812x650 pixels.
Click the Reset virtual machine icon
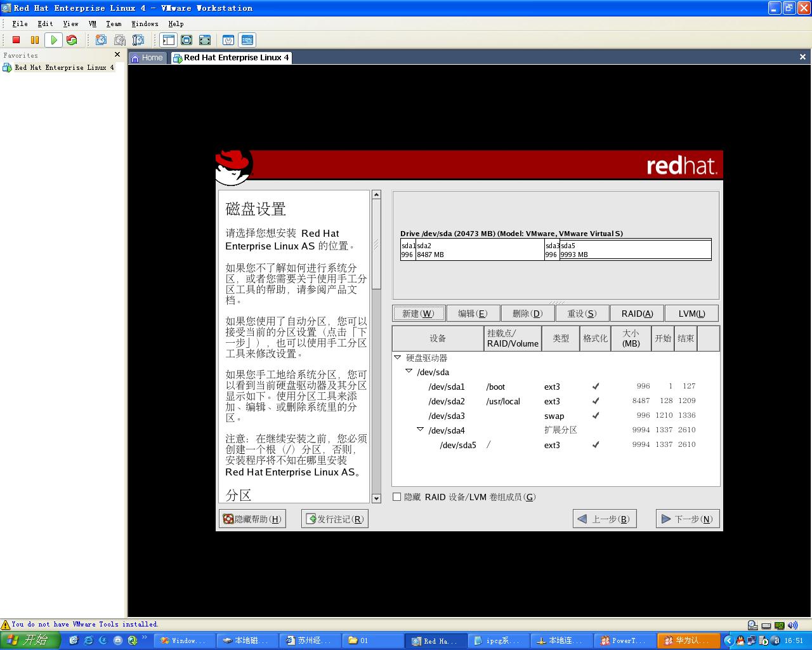point(72,40)
